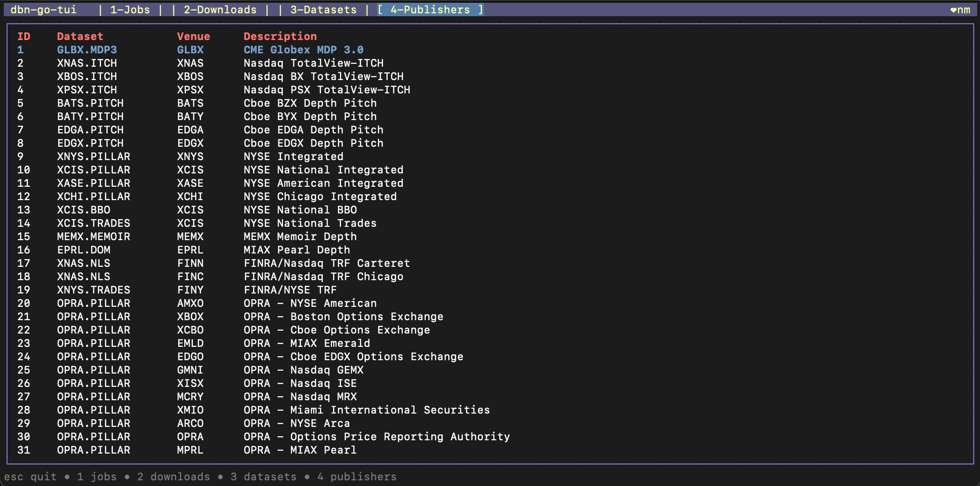Go to the 3-Datasets tab
The height and width of the screenshot is (486, 980).
point(323,10)
